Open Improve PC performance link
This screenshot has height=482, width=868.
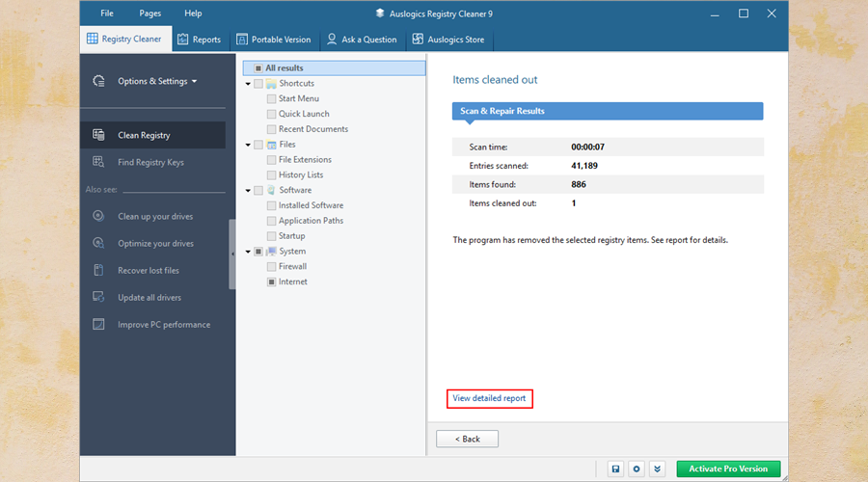click(164, 325)
